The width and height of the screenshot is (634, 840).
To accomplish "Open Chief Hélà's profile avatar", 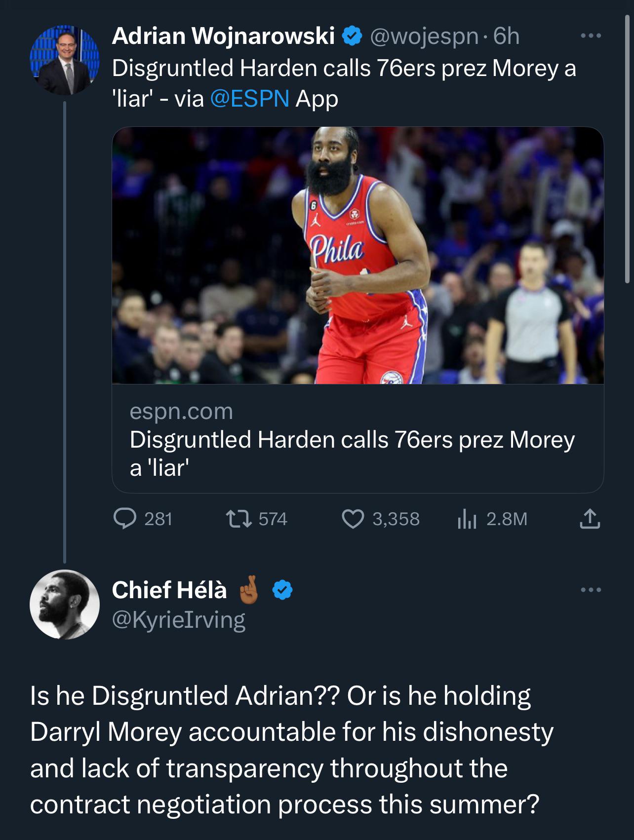I will pyautogui.click(x=65, y=605).
